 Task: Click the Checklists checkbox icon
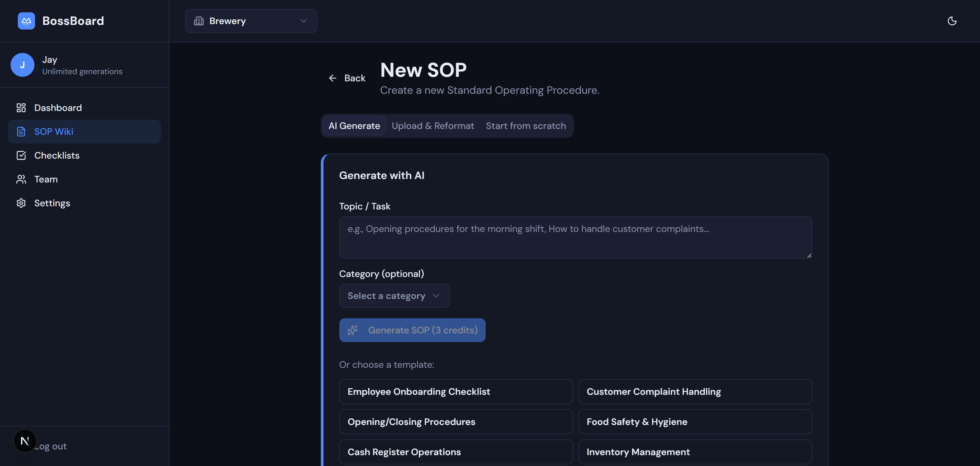coord(21,155)
